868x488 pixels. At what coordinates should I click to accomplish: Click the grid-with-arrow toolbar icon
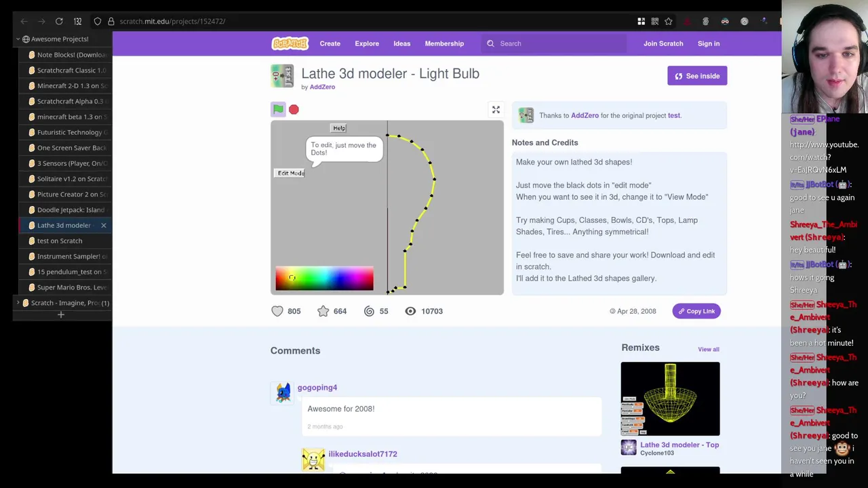tap(641, 22)
